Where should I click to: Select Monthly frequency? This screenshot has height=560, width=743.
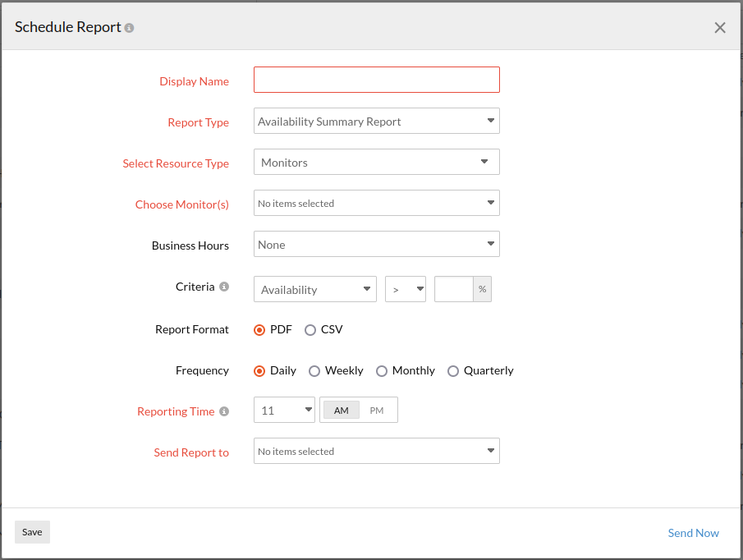pyautogui.click(x=382, y=371)
